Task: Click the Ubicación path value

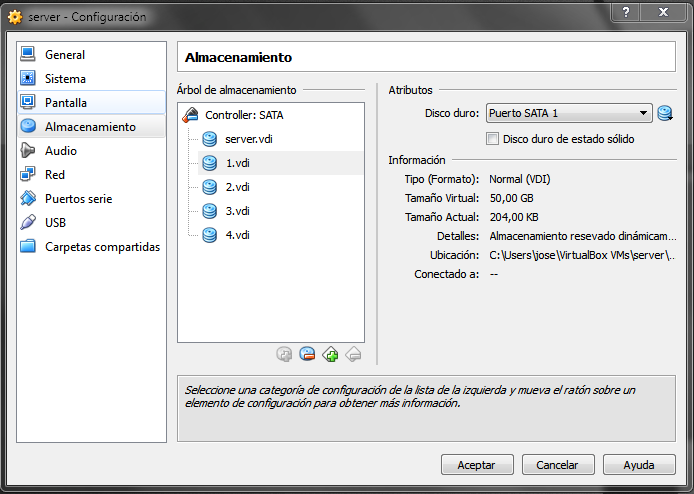Action: click(582, 255)
